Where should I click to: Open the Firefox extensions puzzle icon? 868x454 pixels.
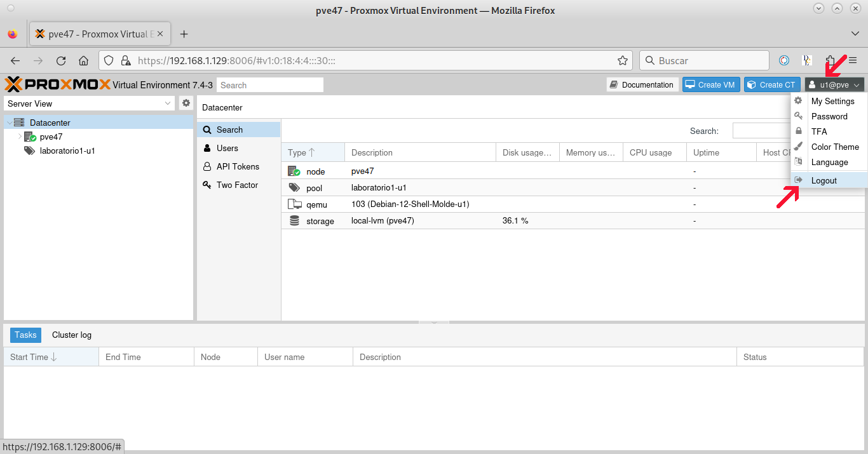pyautogui.click(x=831, y=60)
